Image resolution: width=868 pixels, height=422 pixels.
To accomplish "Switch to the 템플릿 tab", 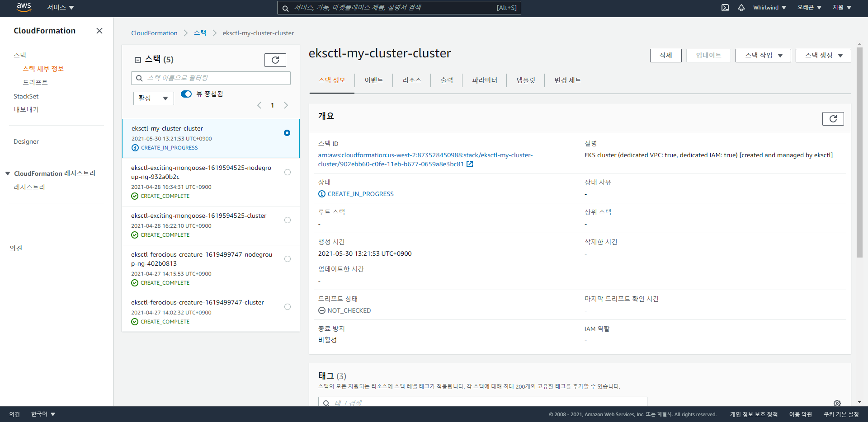I will pyautogui.click(x=526, y=80).
